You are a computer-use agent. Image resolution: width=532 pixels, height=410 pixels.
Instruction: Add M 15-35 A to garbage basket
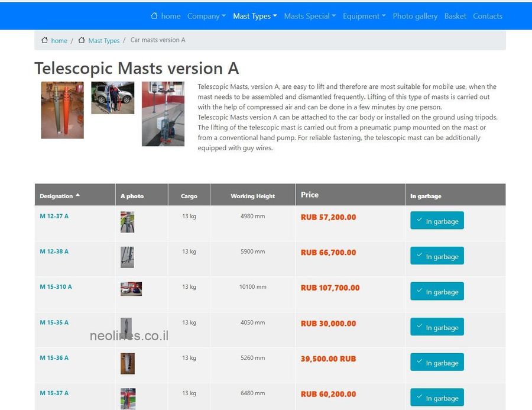pos(437,327)
